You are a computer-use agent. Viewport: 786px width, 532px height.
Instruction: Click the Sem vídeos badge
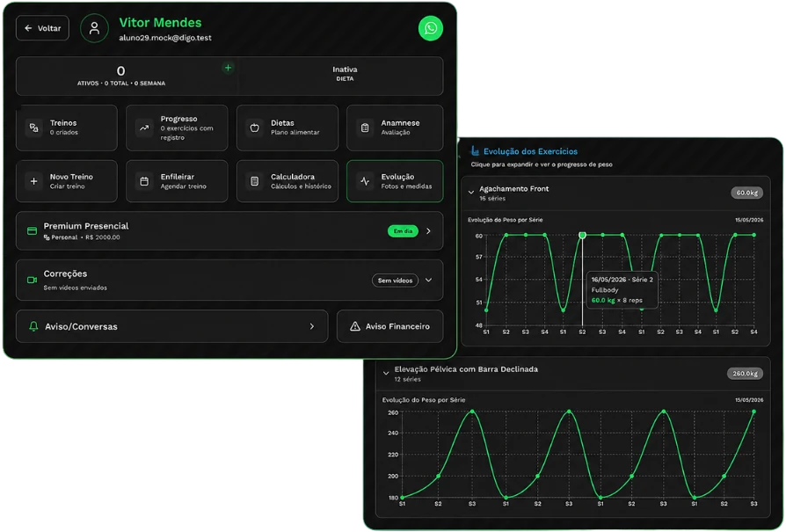pyautogui.click(x=395, y=281)
